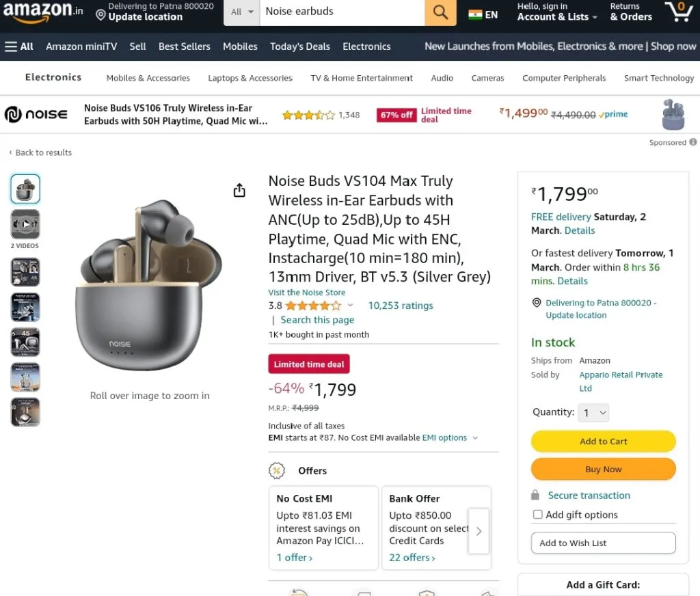
Task: Click the Buy Now button
Action: click(603, 469)
